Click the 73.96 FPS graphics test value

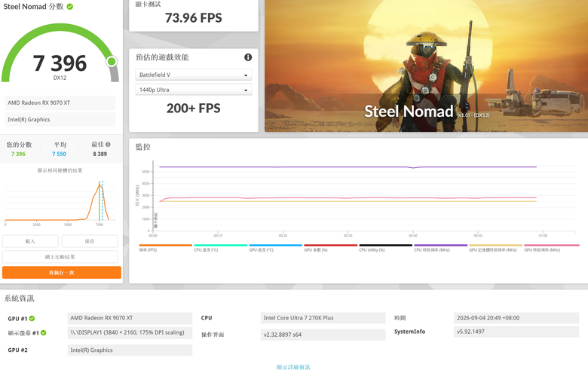point(194,18)
